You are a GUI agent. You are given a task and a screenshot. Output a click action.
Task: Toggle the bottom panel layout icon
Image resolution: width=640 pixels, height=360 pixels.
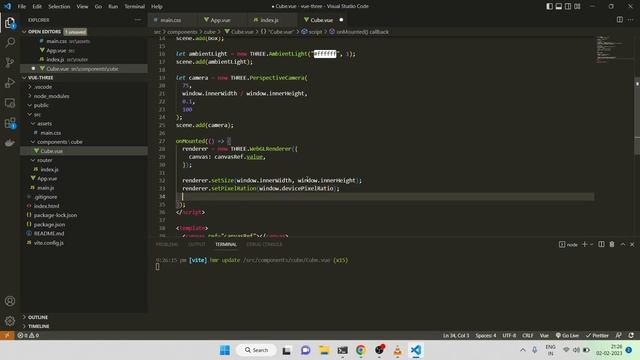(558, 6)
